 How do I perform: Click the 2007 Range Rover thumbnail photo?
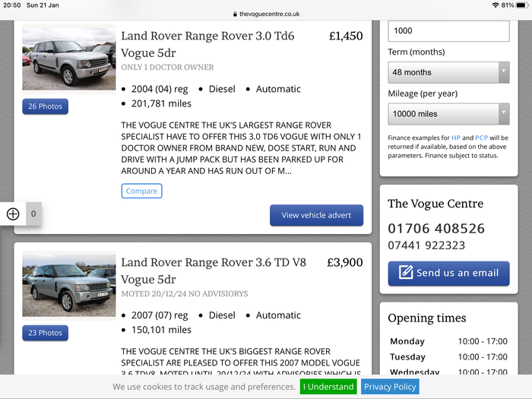69,284
